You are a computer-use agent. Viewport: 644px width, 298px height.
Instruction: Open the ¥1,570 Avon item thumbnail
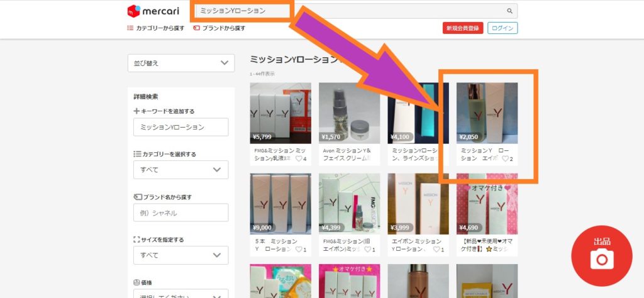pos(350,113)
